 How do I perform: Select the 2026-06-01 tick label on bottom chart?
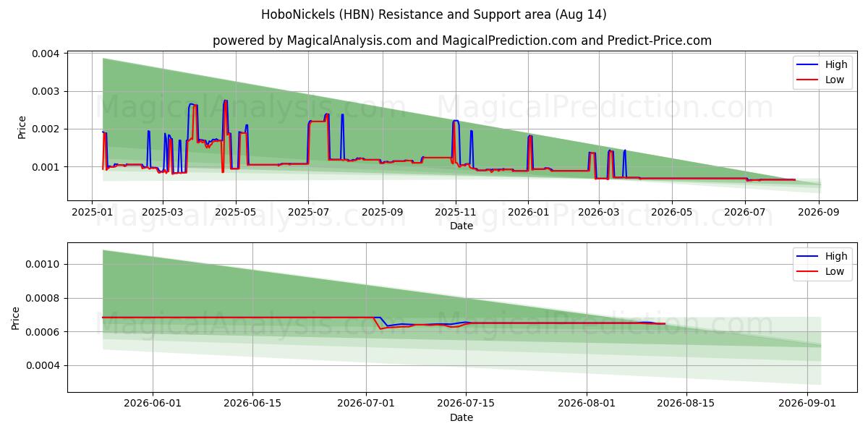153,405
